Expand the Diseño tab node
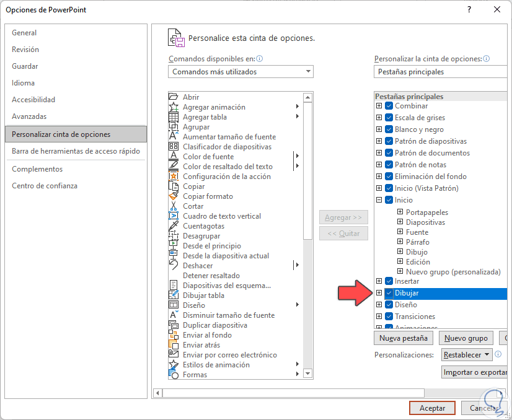The image size is (512, 420). [379, 305]
